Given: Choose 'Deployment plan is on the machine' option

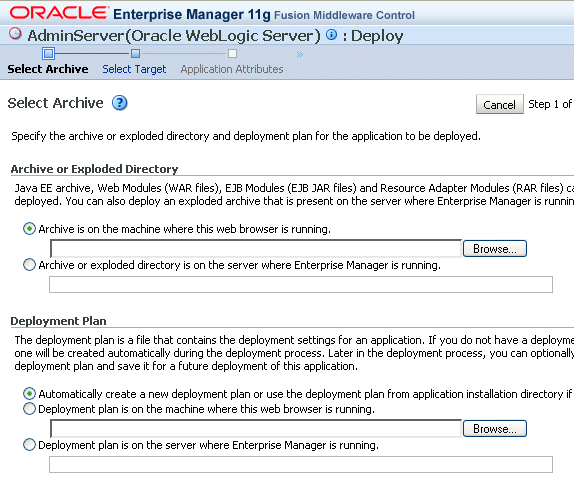Looking at the screenshot, I should coord(29,409).
